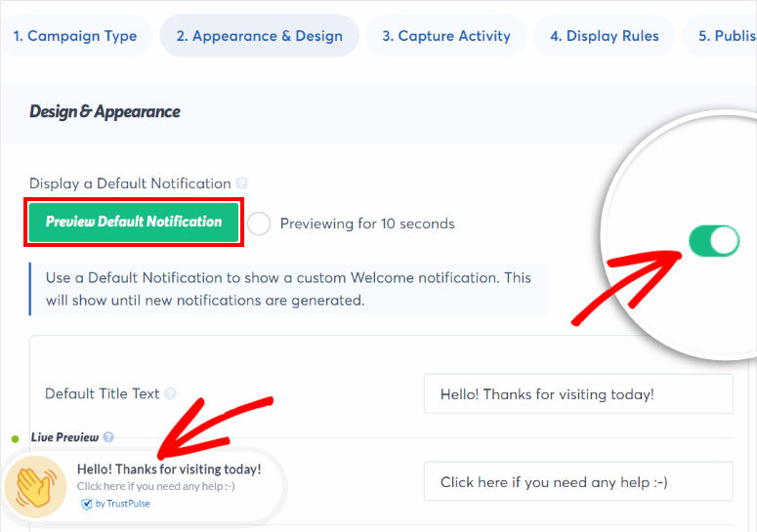Open the 'by TrustPulse' link
This screenshot has width=757, height=532.
click(x=123, y=504)
